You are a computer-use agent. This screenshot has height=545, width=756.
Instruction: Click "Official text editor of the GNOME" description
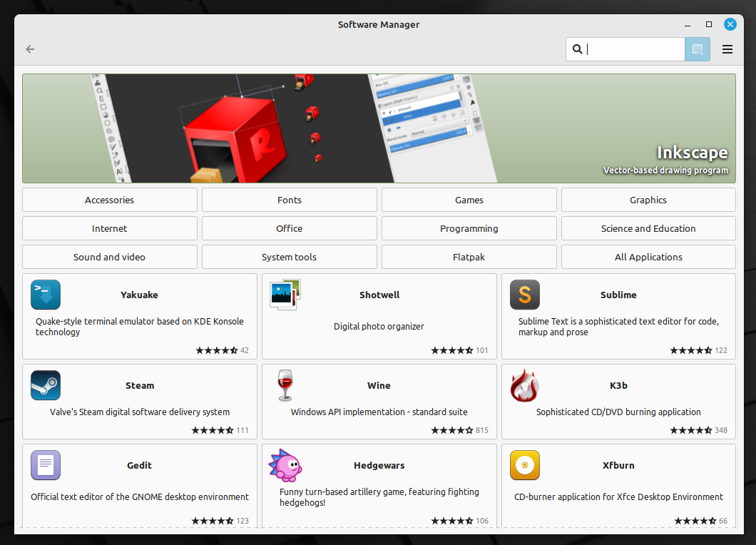140,496
